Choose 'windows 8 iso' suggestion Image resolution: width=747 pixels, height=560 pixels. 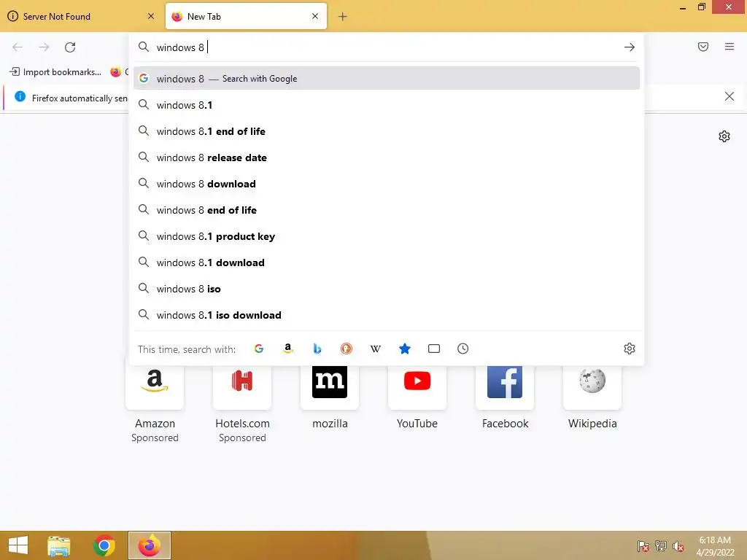click(387, 289)
